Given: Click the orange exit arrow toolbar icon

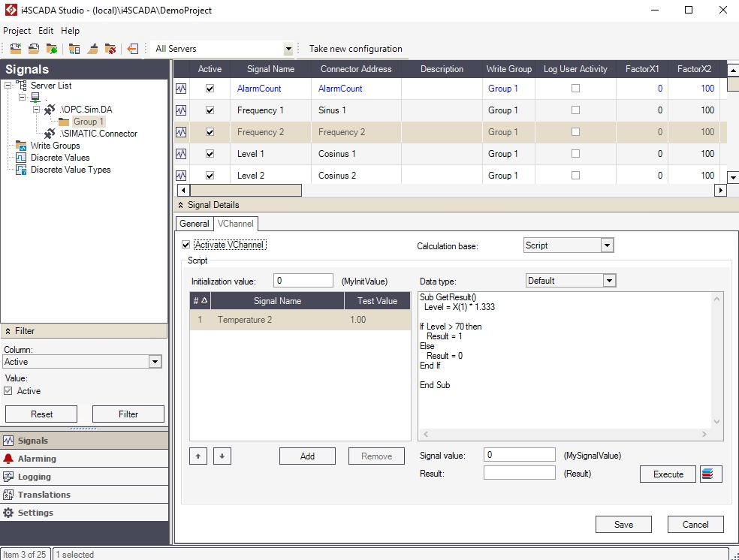Looking at the screenshot, I should point(133,49).
